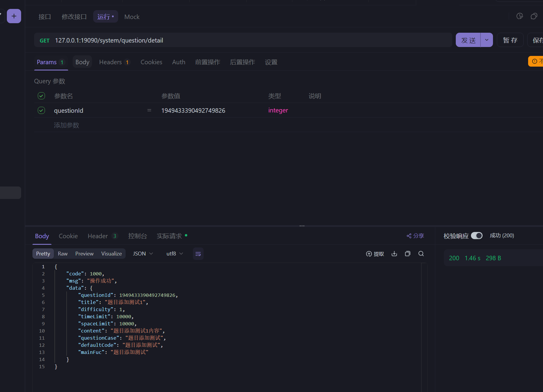Open the 前置操作 tab
Image resolution: width=543 pixels, height=392 pixels.
[208, 62]
